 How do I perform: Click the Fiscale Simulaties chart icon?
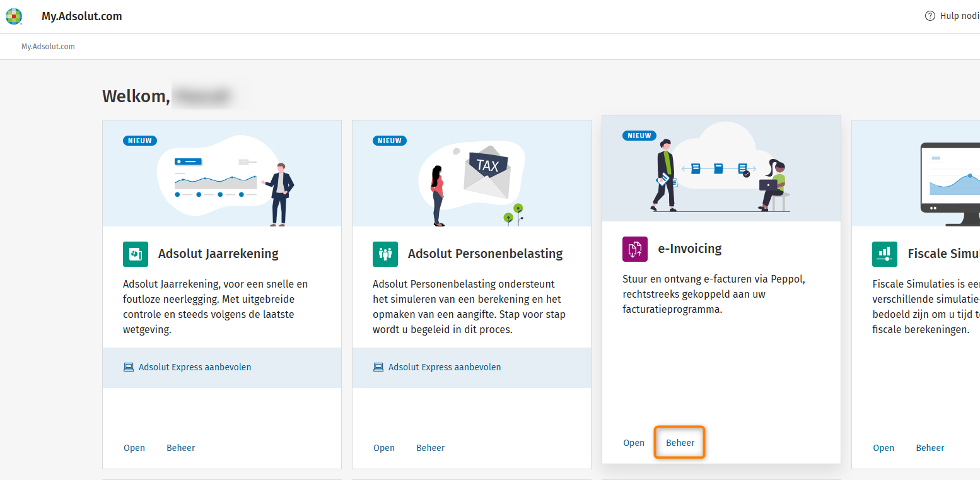885,254
